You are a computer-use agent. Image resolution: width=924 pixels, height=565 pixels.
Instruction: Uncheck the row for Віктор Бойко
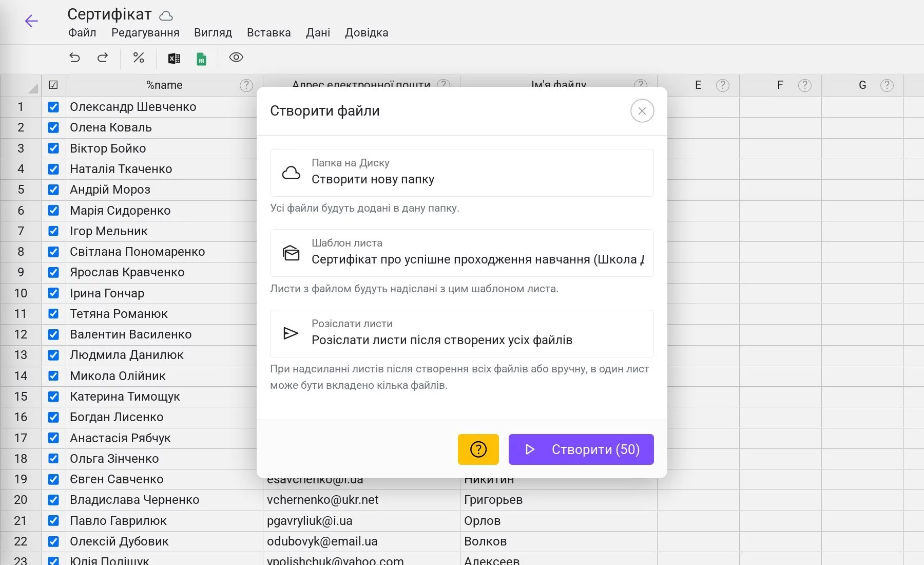tap(53, 148)
